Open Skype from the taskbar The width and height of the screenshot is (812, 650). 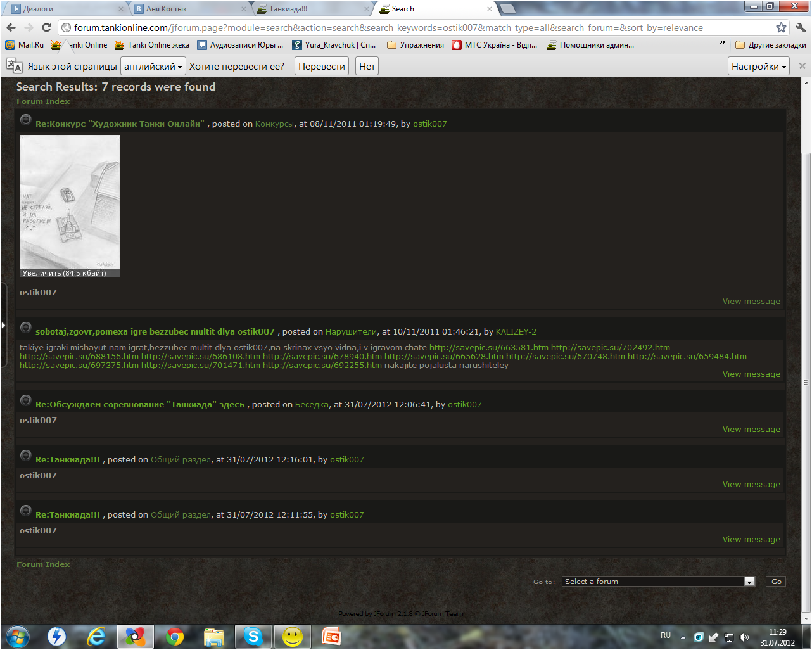pyautogui.click(x=253, y=637)
